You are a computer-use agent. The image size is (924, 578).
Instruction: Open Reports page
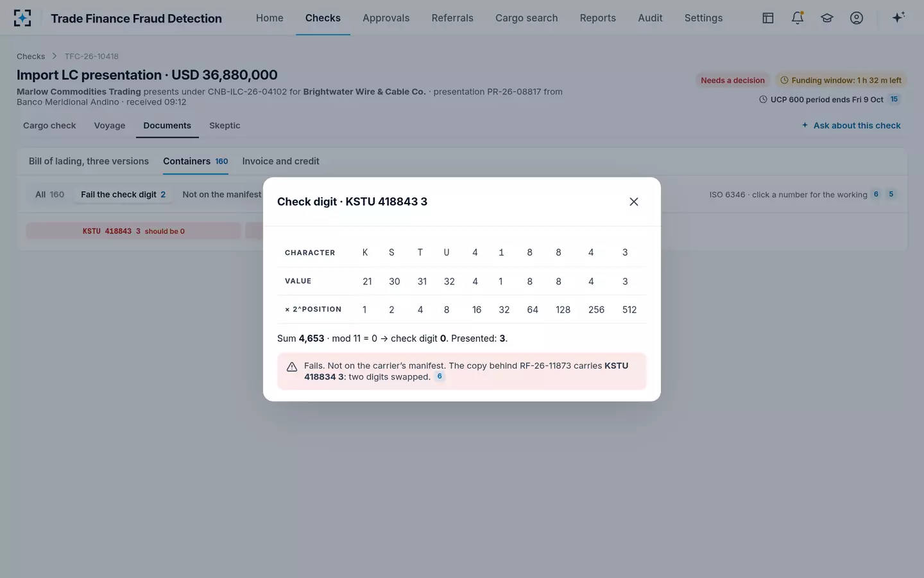tap(597, 18)
